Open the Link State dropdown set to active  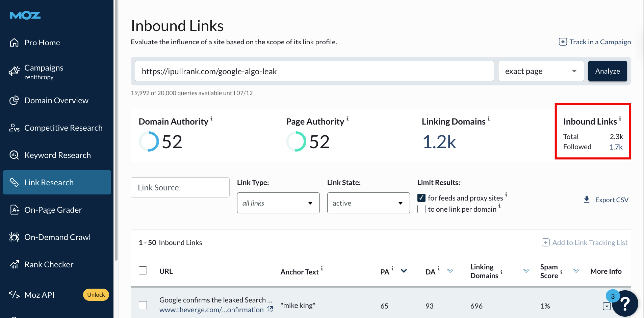pos(368,203)
